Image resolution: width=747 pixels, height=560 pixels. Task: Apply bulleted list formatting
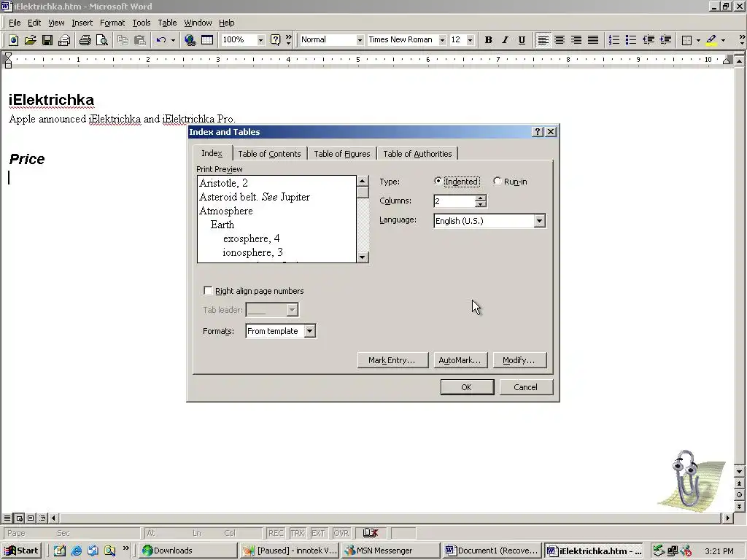(631, 40)
